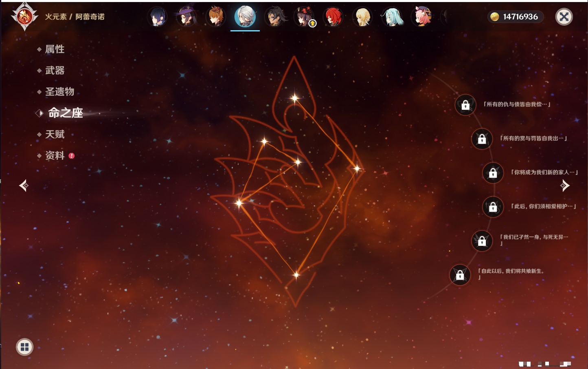Open the 属性 attributes tab
The image size is (588, 369).
[55, 49]
